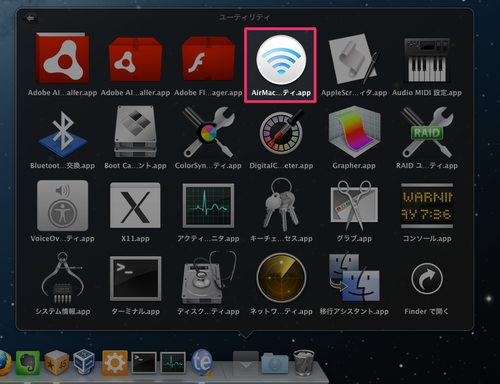This screenshot has height=384, width=500.
Task: Click the orange gear icon in the Dock
Action: [115, 363]
